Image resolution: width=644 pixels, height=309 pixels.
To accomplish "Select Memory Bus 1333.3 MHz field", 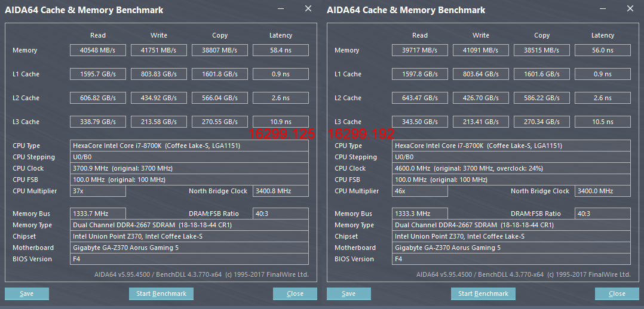I will [x=420, y=214].
